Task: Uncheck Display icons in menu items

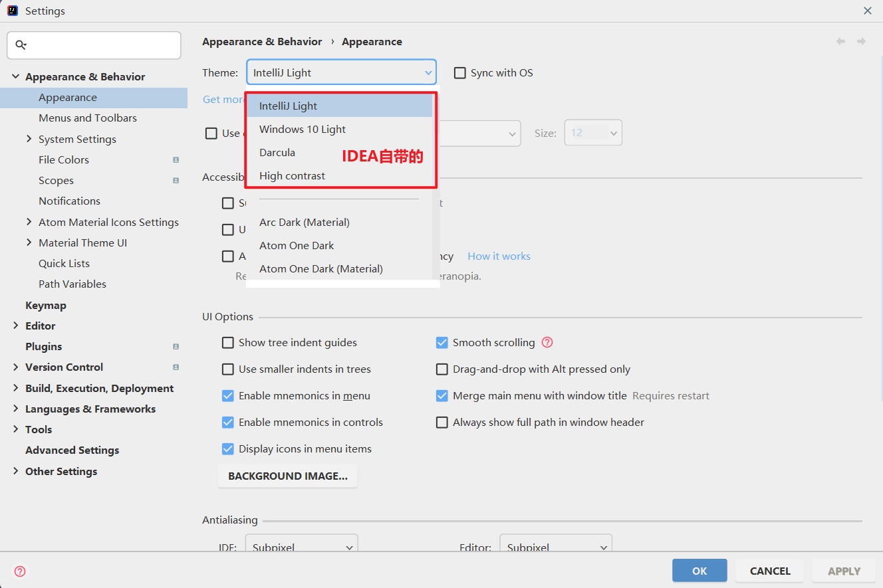Action: pos(228,449)
